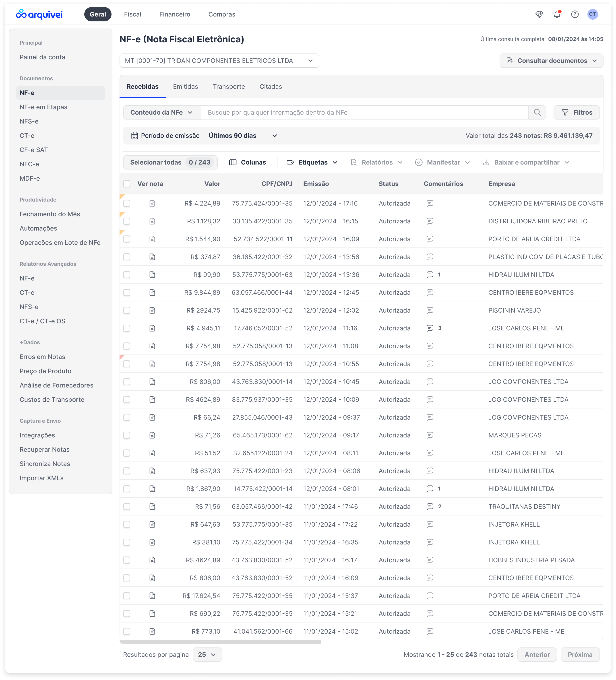This screenshot has width=616, height=680.
Task: View note icon for R$ 99,90 row
Action: (x=152, y=275)
